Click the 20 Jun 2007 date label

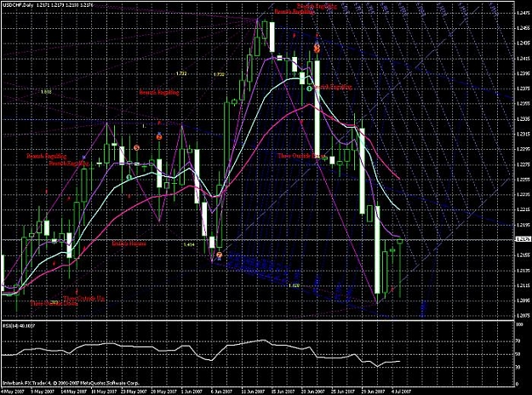coord(314,392)
